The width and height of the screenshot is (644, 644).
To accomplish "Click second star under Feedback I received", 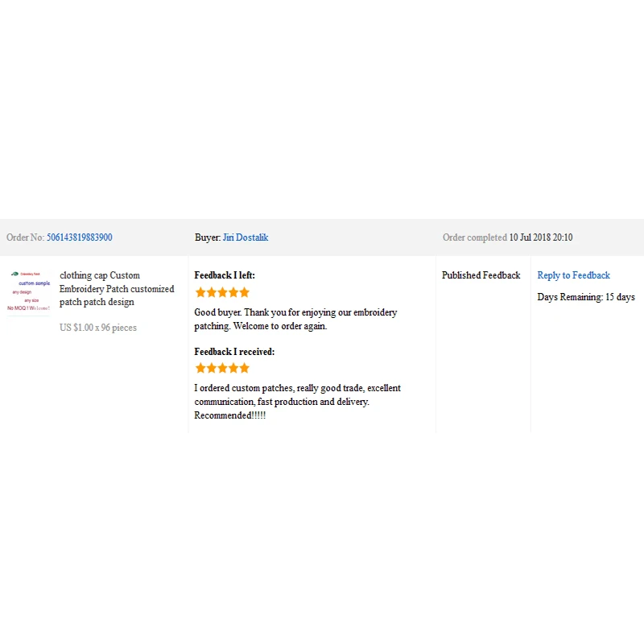I will [212, 368].
